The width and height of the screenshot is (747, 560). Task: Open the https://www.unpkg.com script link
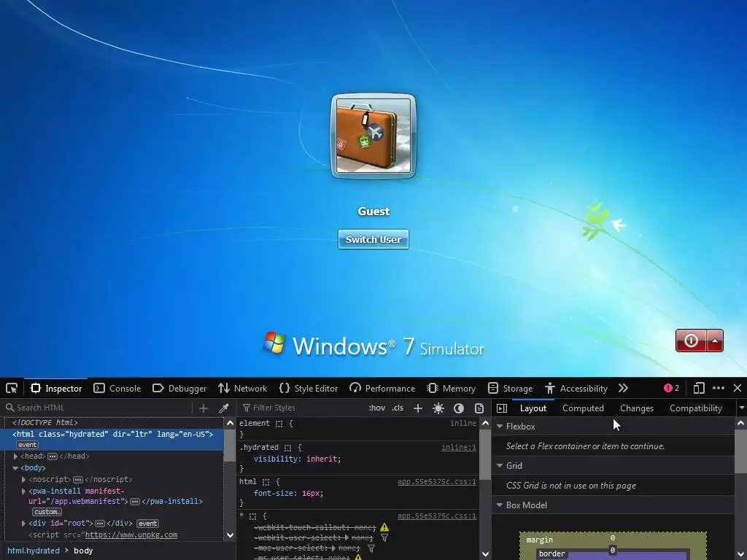coord(131,534)
